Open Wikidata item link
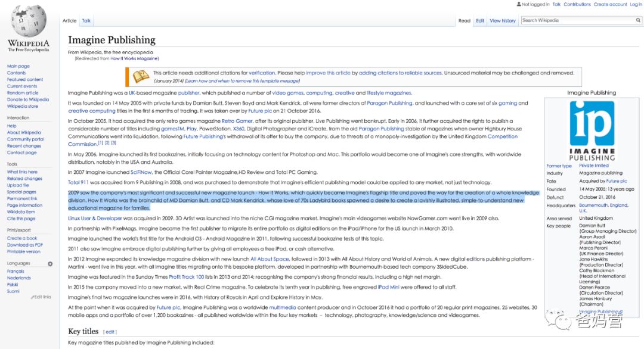 [x=20, y=211]
